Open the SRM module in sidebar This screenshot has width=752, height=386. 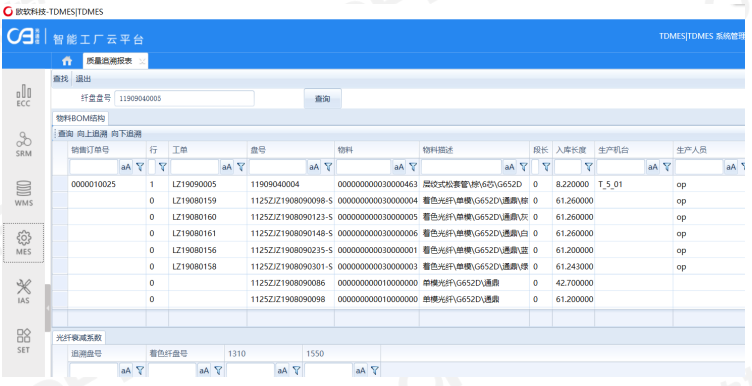[24, 144]
